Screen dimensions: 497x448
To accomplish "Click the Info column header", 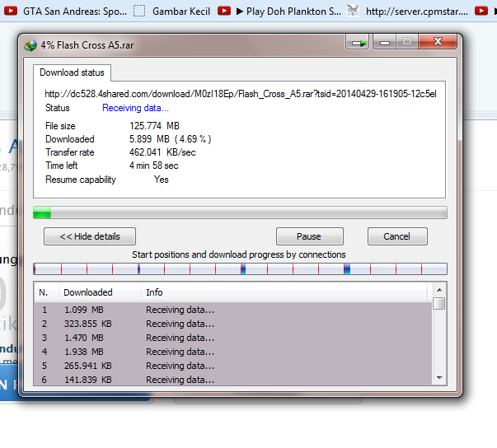I will pos(285,292).
